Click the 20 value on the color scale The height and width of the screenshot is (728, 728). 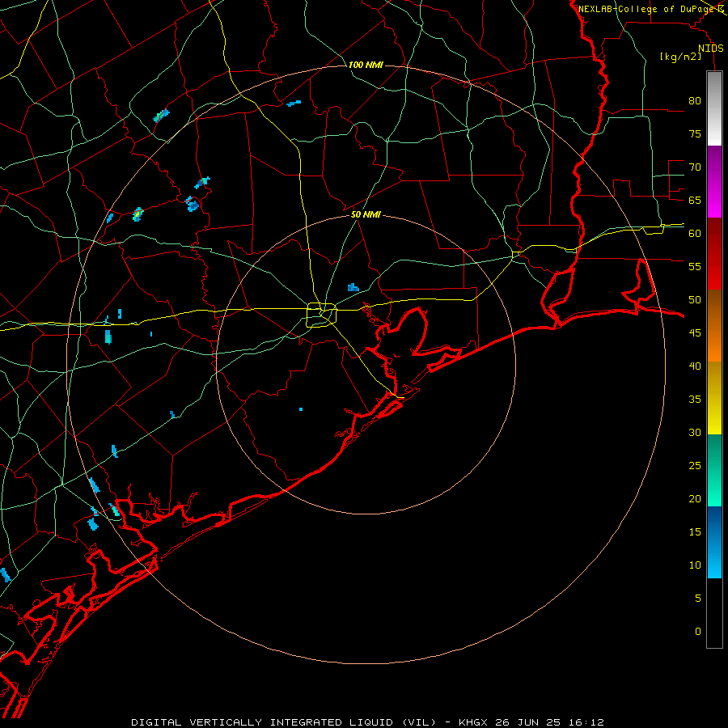[x=695, y=498]
